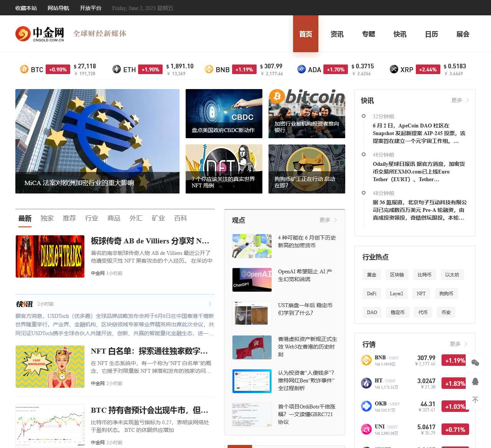Image resolution: width=491 pixels, height=448 pixels.
Task: Open the flash news strip arrow
Action: click(210, 304)
